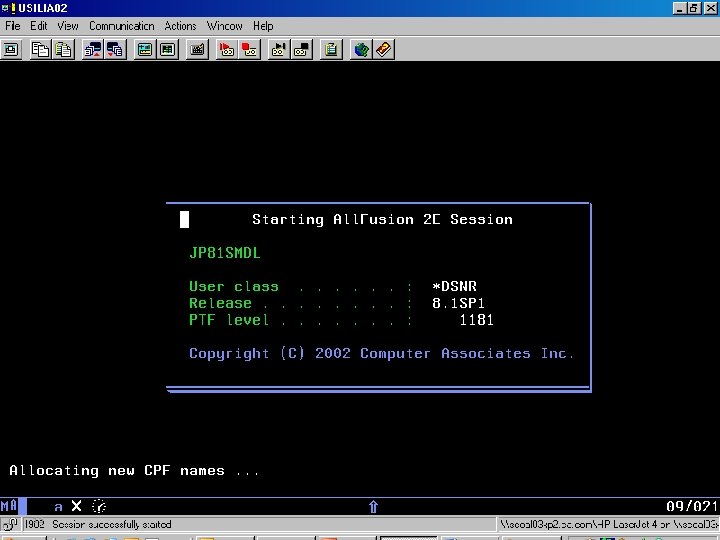
Task: Stop macro recording with the red square icon
Action: pos(249,49)
